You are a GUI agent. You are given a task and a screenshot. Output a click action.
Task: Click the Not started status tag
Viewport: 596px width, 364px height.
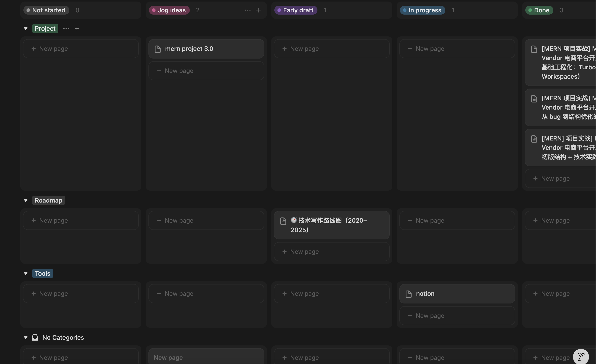click(46, 10)
